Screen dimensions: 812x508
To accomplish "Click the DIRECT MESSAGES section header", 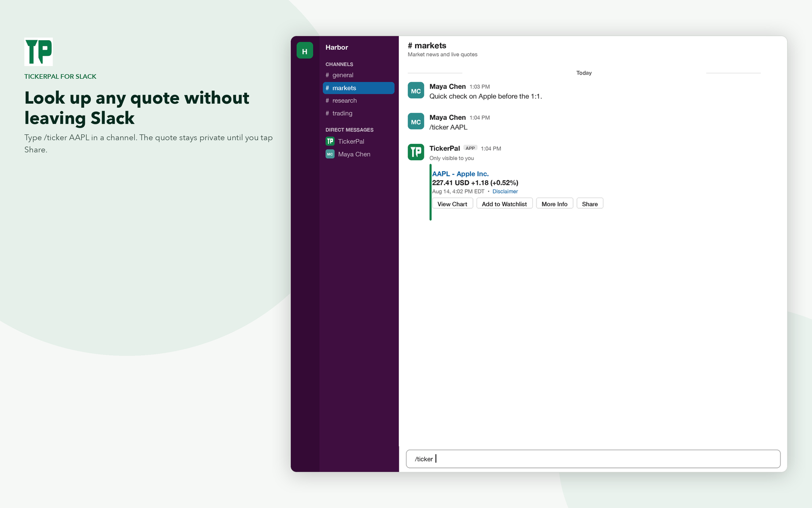I will [x=349, y=130].
